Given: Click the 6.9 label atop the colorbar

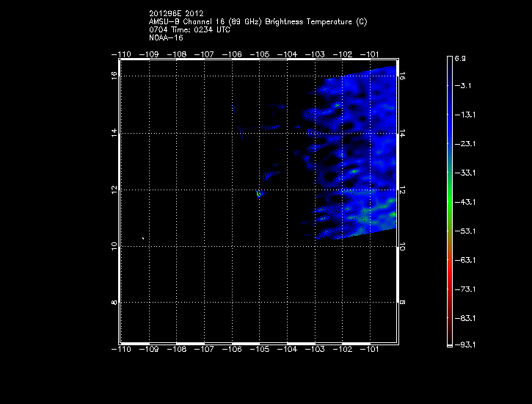Looking at the screenshot, I should [x=461, y=57].
